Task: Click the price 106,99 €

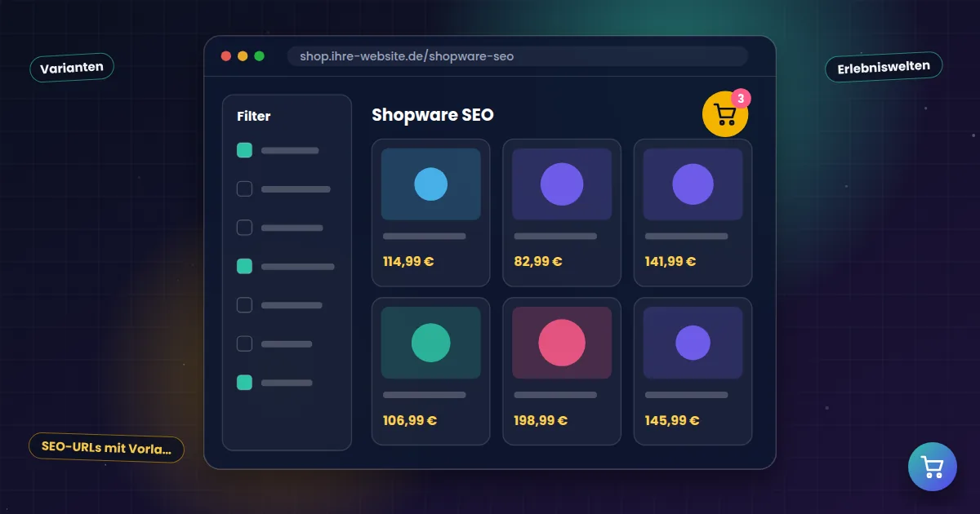Action: click(x=410, y=421)
